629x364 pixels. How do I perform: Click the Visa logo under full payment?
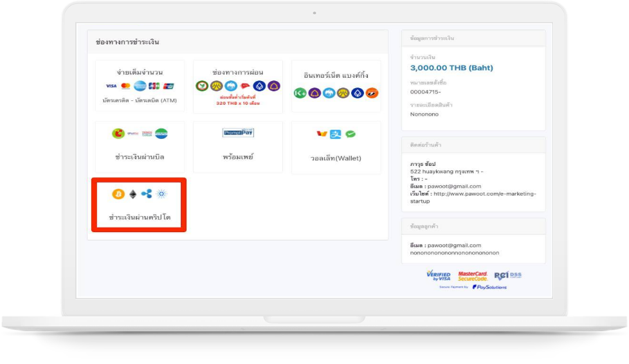(111, 86)
